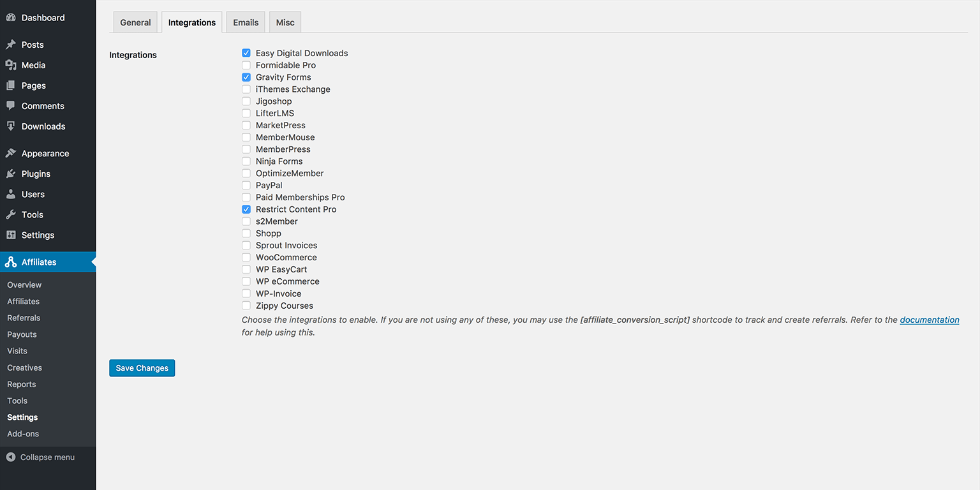Click the Plugins plug icon
Screen dimensions: 980x490
[x=11, y=174]
